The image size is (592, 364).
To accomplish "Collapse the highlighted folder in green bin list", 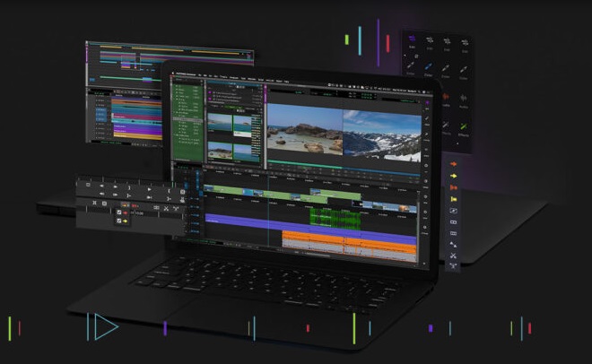I will 175,118.
